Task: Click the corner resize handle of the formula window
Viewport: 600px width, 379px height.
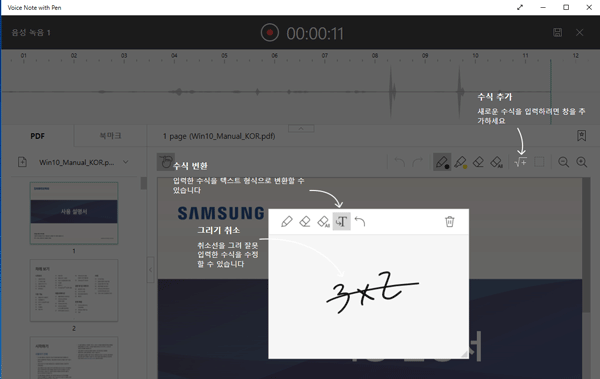Action: point(464,354)
